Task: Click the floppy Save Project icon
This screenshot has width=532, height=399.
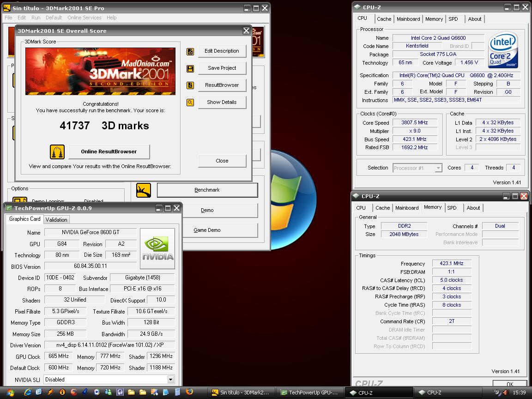Action: coord(190,69)
